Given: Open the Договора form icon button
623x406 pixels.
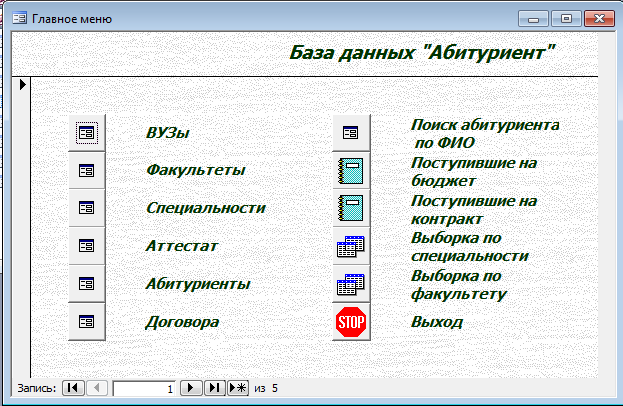Looking at the screenshot, I should tap(87, 322).
